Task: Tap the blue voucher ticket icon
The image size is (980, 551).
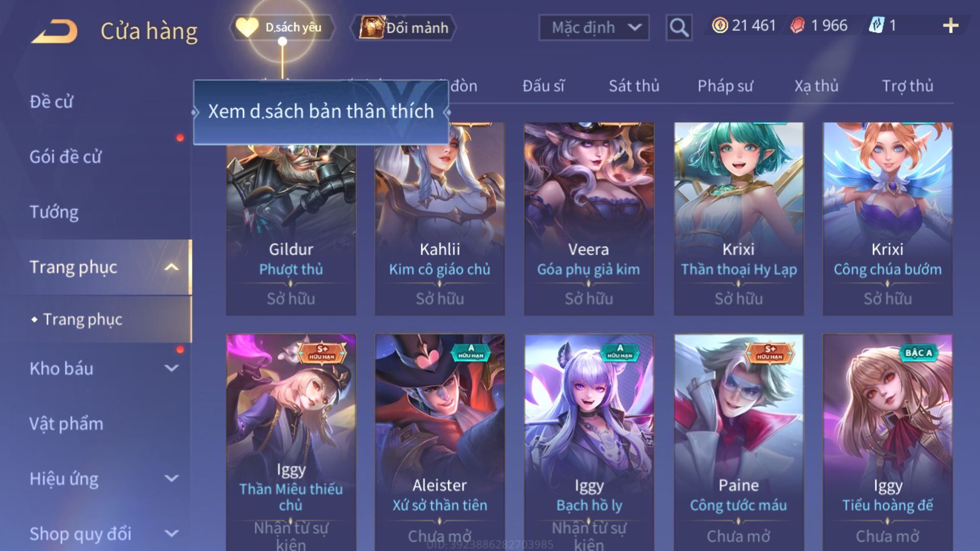Action: pos(876,26)
